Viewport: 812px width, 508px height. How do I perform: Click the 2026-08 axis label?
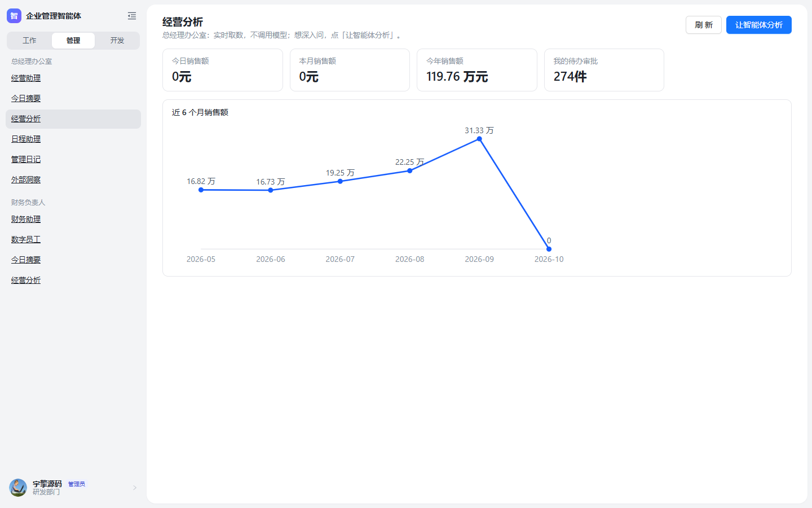410,259
